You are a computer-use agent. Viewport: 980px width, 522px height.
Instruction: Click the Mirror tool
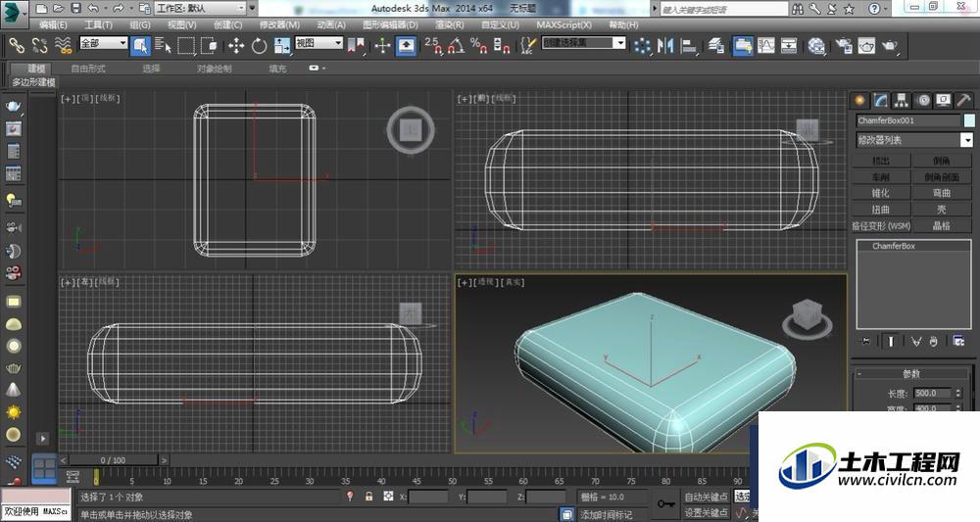(665, 46)
